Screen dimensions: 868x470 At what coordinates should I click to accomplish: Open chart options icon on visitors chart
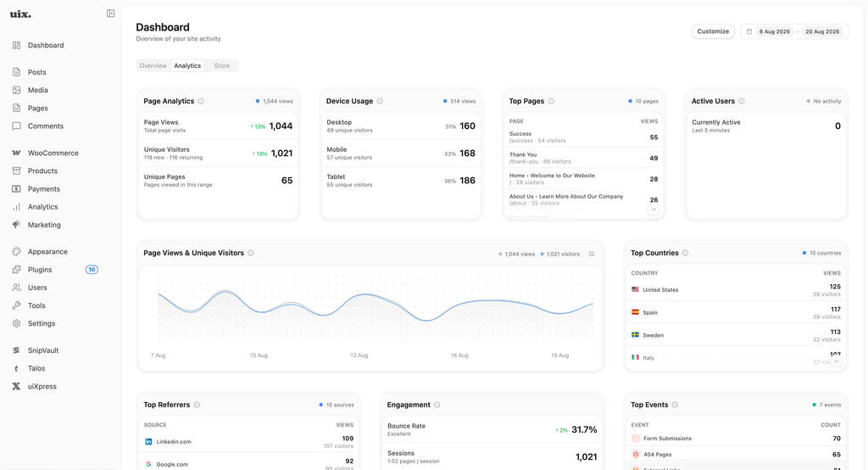click(x=592, y=254)
